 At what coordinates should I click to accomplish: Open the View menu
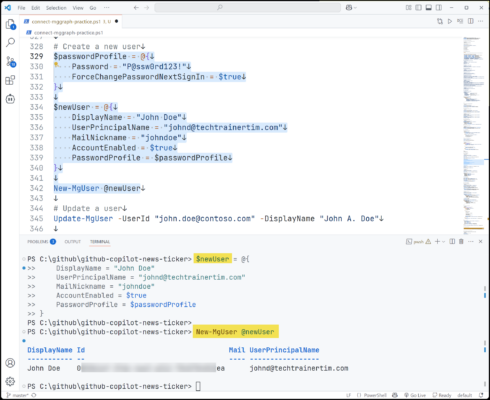[78, 8]
